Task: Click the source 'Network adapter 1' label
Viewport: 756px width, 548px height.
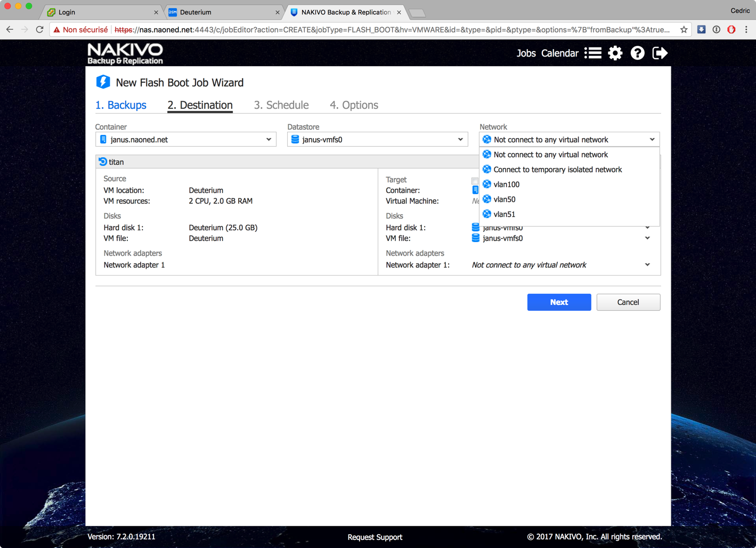Action: pos(134,265)
